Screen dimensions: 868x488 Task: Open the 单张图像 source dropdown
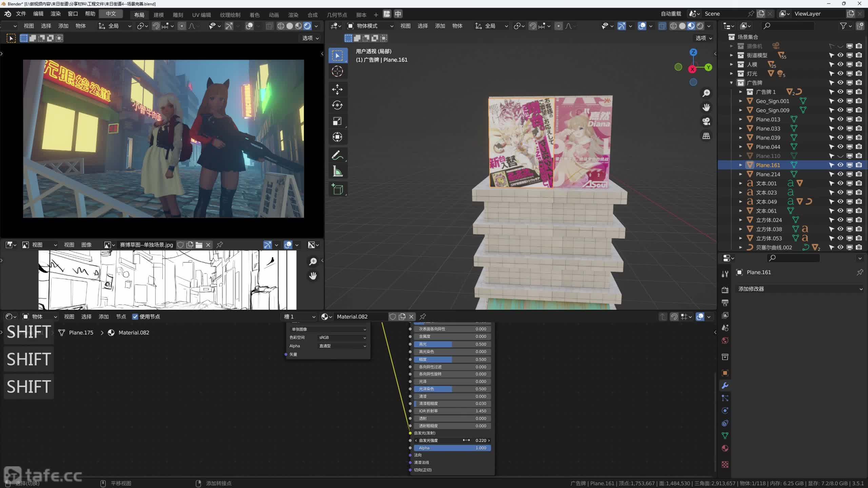point(328,329)
